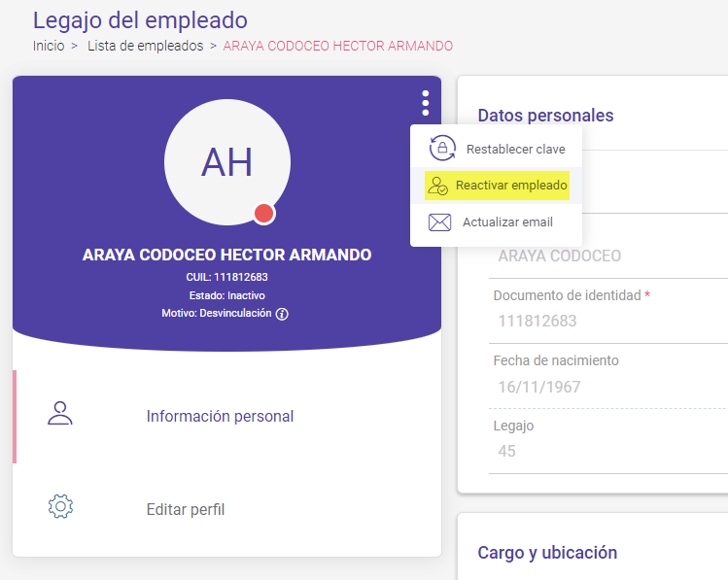The width and height of the screenshot is (728, 580).
Task: Click the red inactive status dot
Action: (x=263, y=214)
